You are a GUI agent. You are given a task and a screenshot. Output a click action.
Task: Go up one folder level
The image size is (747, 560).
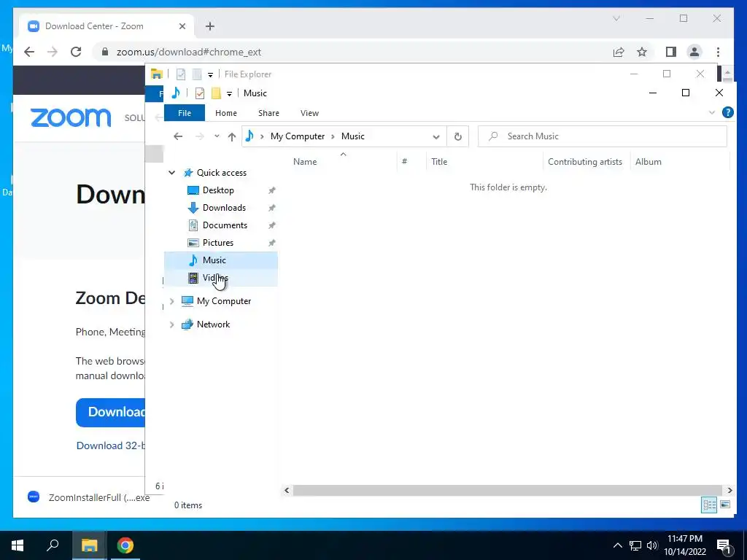click(232, 136)
